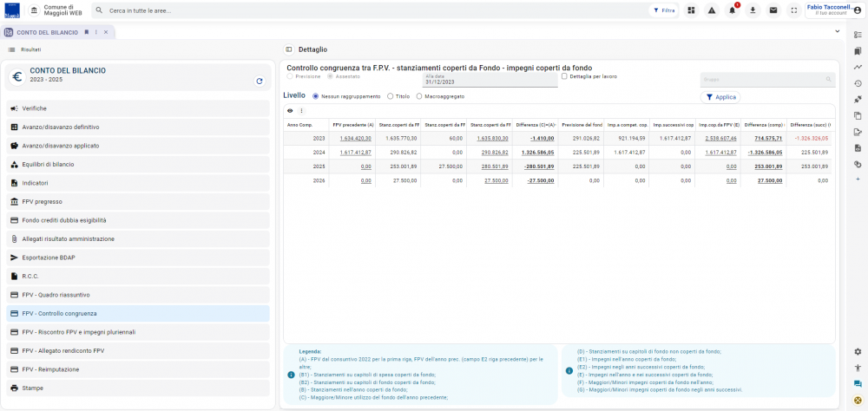
Task: Select the Titolo grouping radio option
Action: point(391,96)
